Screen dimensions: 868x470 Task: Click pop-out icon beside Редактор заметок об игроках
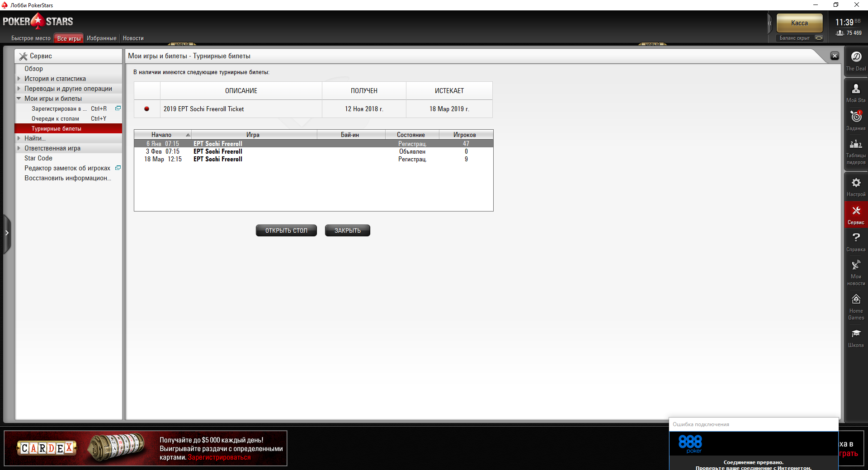118,168
